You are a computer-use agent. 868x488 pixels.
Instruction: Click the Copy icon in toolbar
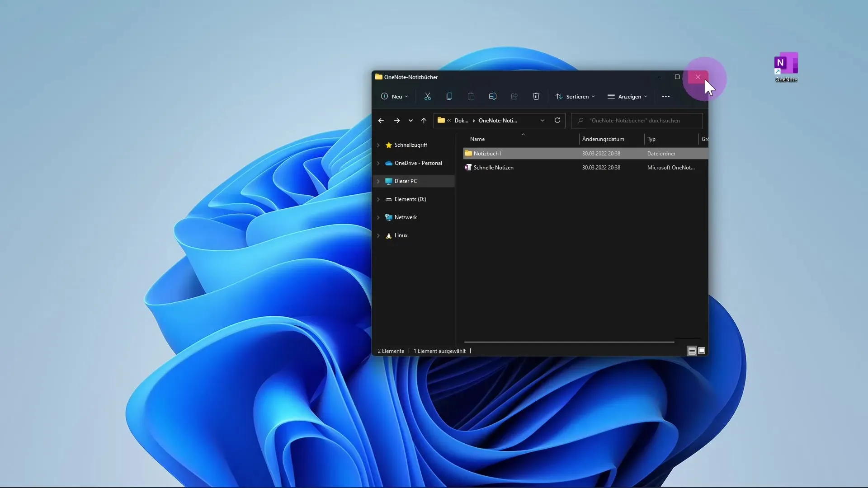pos(449,96)
